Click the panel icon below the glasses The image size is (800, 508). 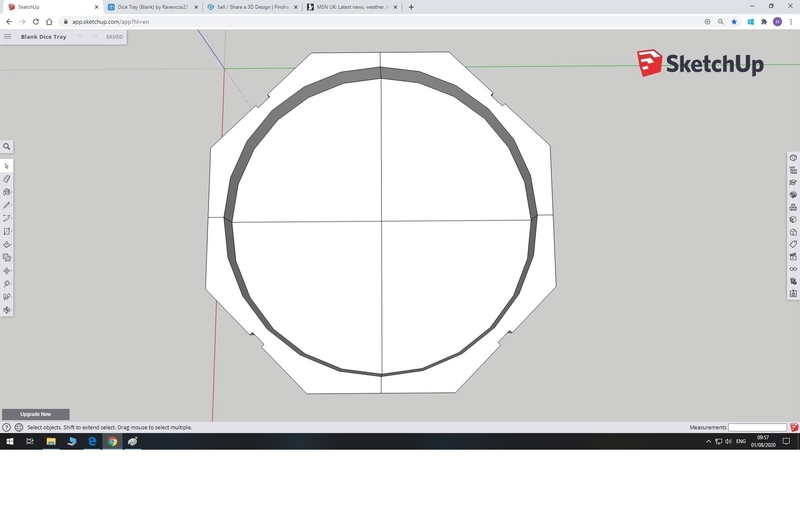793,282
